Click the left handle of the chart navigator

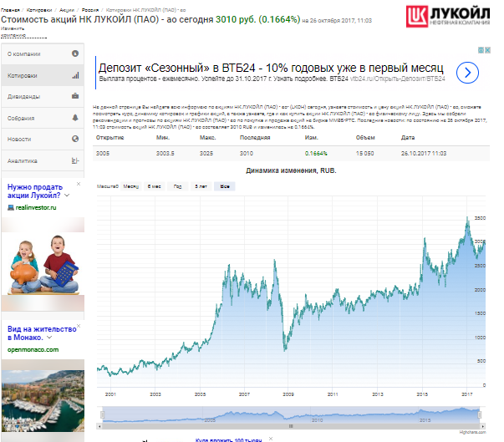103,414
